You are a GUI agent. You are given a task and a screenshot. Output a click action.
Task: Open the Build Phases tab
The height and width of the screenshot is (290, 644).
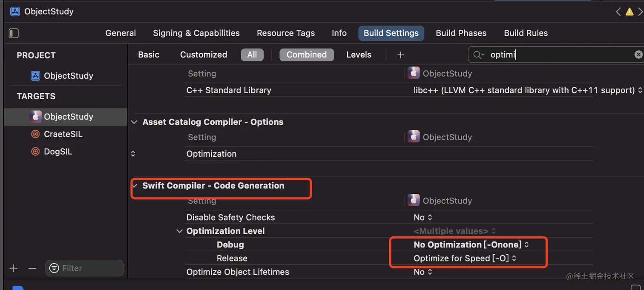pyautogui.click(x=461, y=33)
